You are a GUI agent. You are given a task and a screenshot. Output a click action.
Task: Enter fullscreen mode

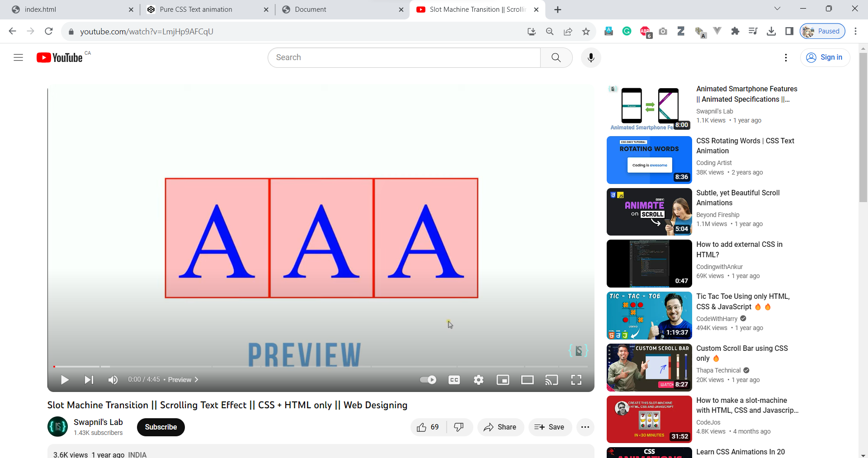(x=576, y=380)
